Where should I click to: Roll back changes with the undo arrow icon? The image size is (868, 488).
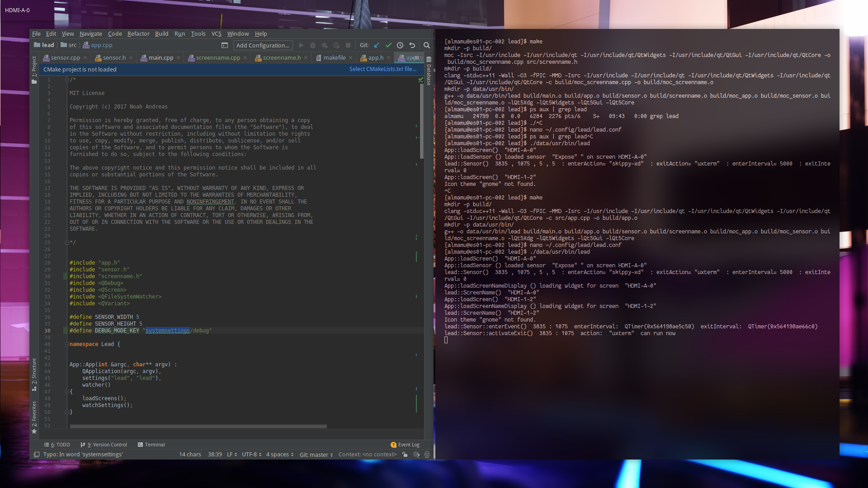click(x=412, y=45)
